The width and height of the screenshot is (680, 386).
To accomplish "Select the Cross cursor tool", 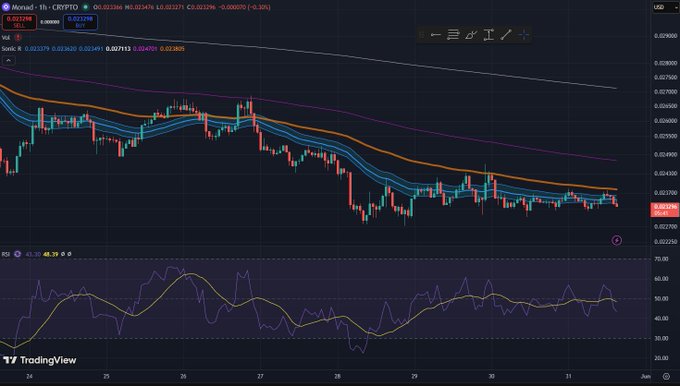I will pos(524,35).
